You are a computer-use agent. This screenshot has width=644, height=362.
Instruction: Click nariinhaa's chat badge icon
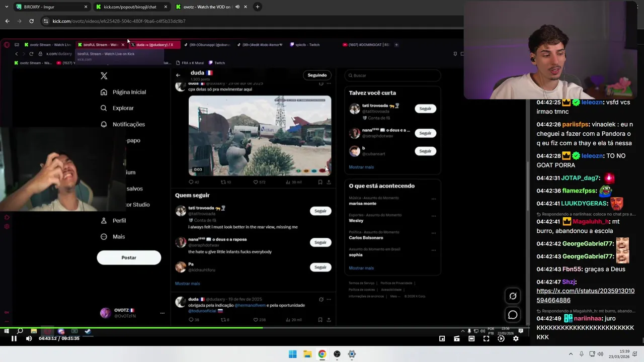(568, 318)
